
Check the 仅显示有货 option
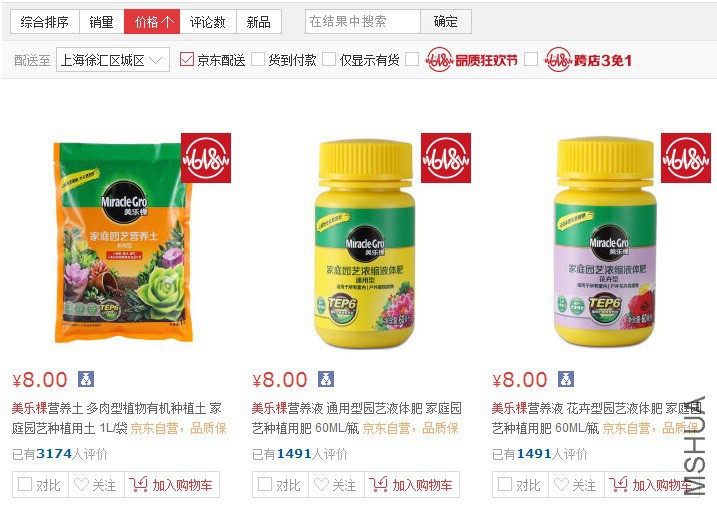point(329,59)
